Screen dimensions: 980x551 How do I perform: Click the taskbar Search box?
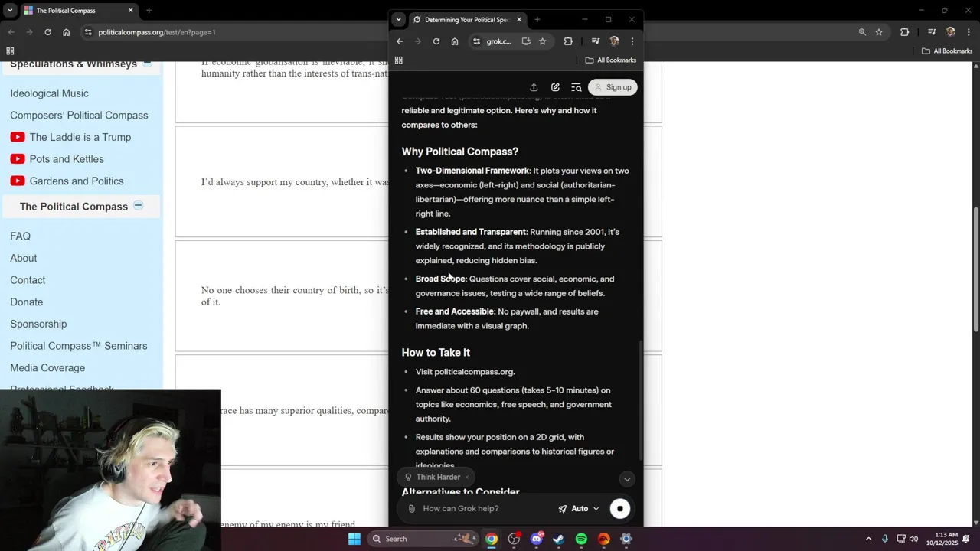(423, 539)
